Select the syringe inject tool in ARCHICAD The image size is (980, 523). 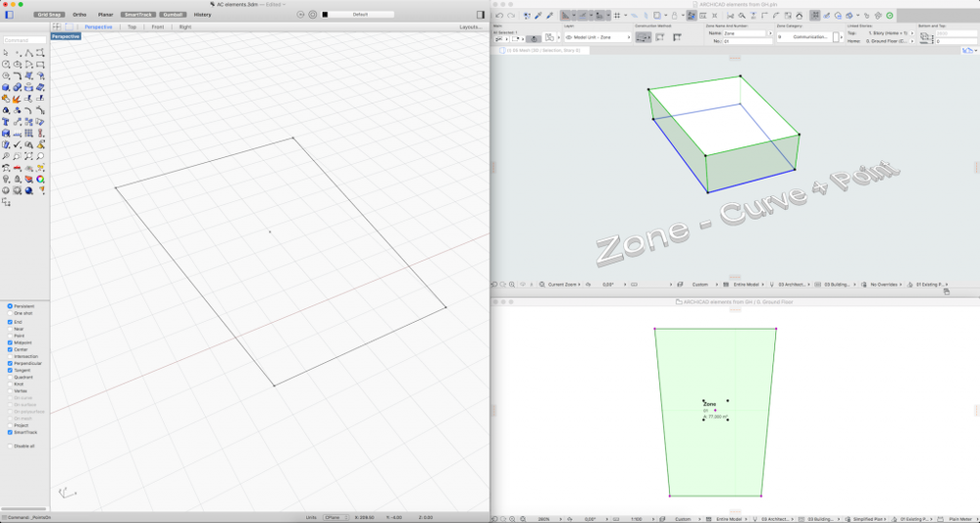tap(549, 15)
